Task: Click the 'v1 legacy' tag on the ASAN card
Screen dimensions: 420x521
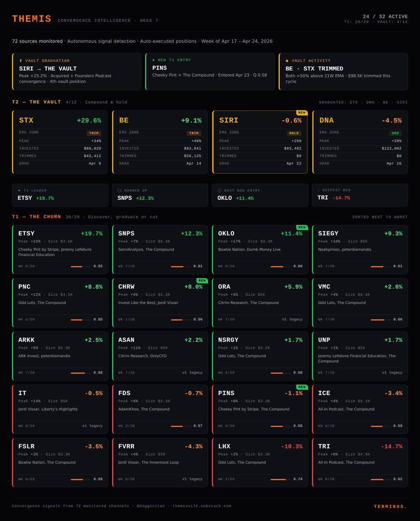Action: (192, 373)
